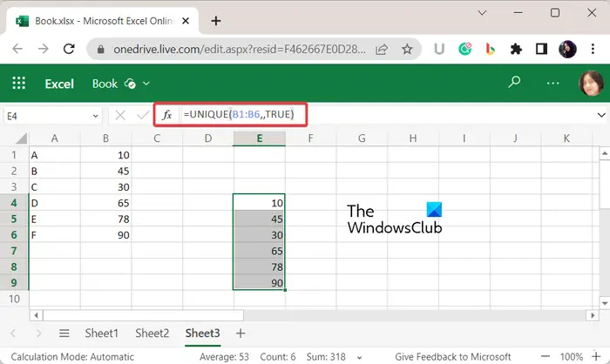Cancel formula entry with the X icon
The width and height of the screenshot is (610, 364).
[x=120, y=115]
